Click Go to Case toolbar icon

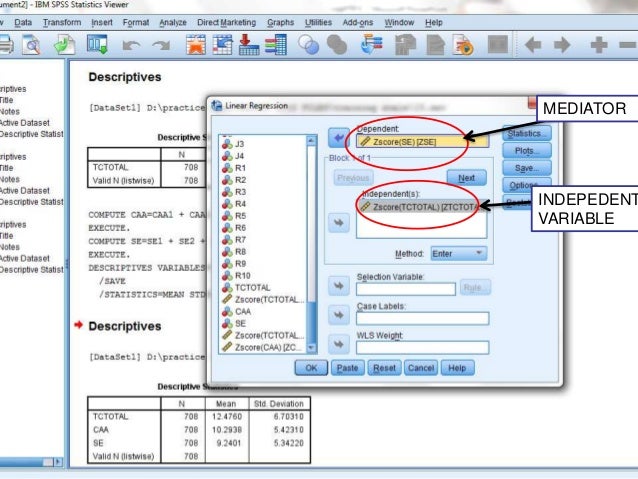pyautogui.click(x=222, y=44)
